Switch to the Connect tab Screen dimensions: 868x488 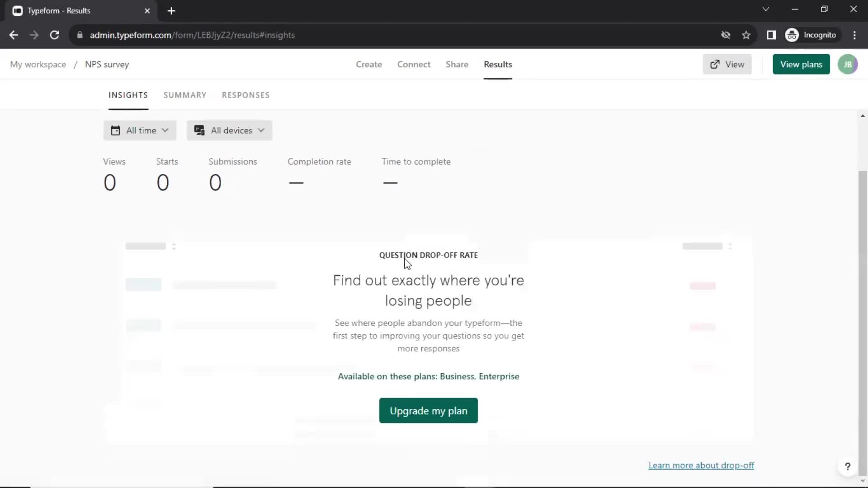(x=414, y=64)
